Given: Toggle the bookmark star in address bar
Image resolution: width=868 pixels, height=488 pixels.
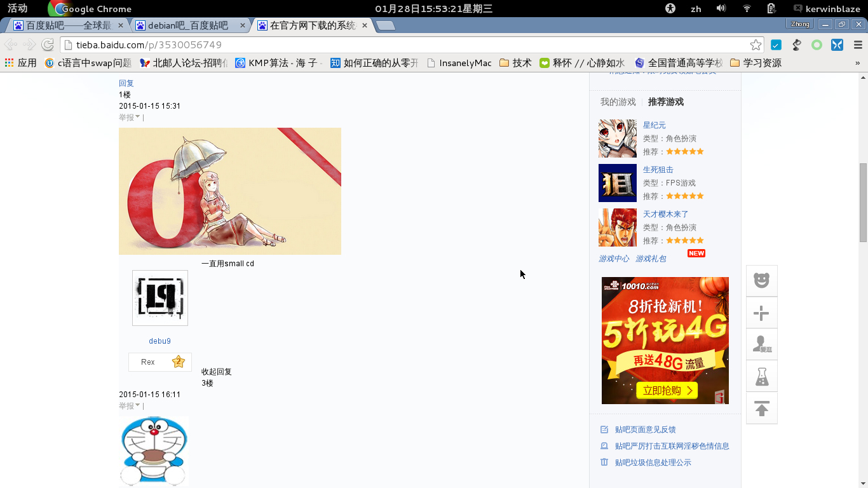Looking at the screenshot, I should [x=756, y=44].
